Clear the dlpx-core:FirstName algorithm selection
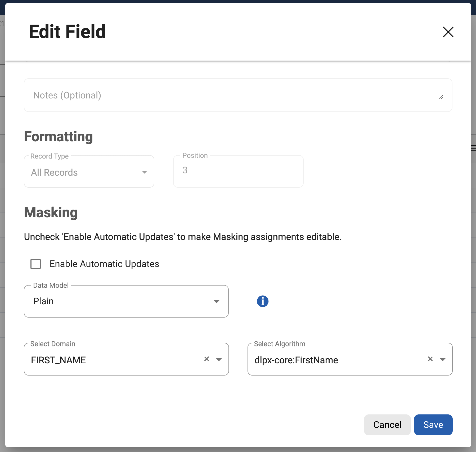 (x=430, y=359)
